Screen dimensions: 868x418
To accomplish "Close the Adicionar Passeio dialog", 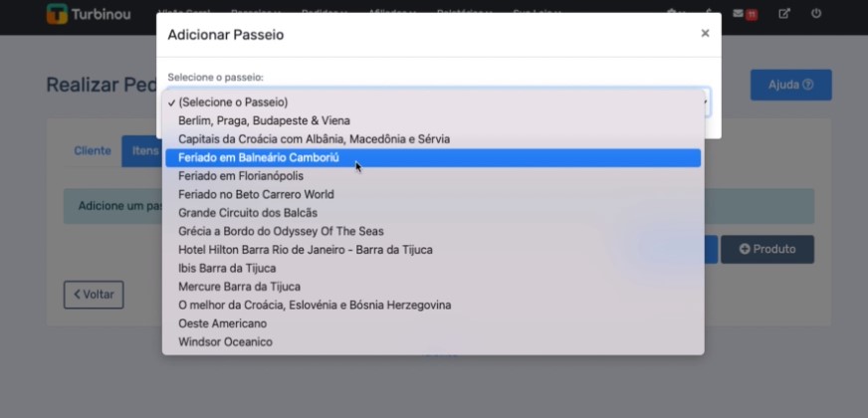I will click(705, 33).
